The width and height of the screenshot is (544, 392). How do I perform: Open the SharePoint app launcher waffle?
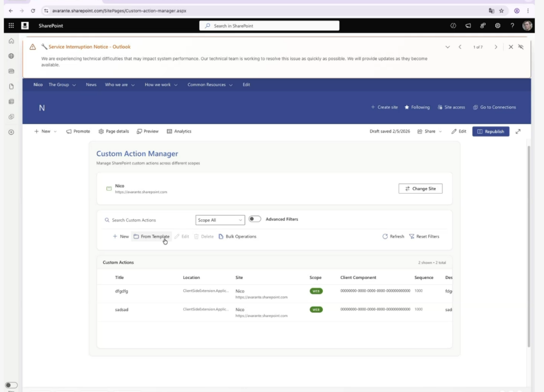(x=11, y=25)
